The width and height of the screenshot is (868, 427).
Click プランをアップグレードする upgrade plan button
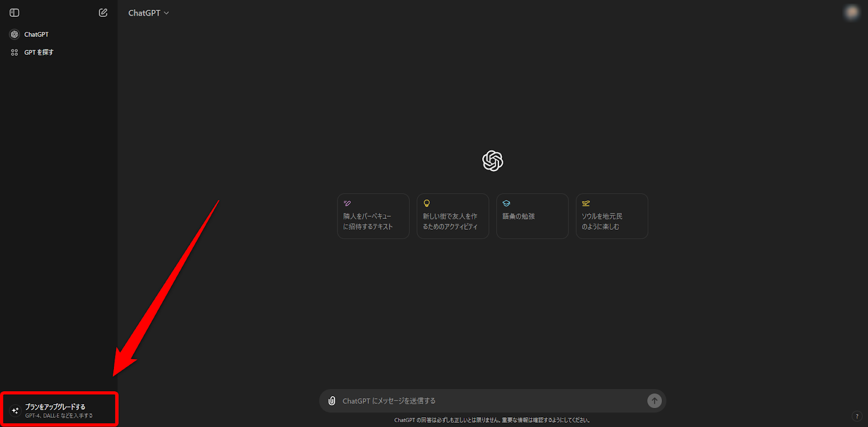coord(59,410)
